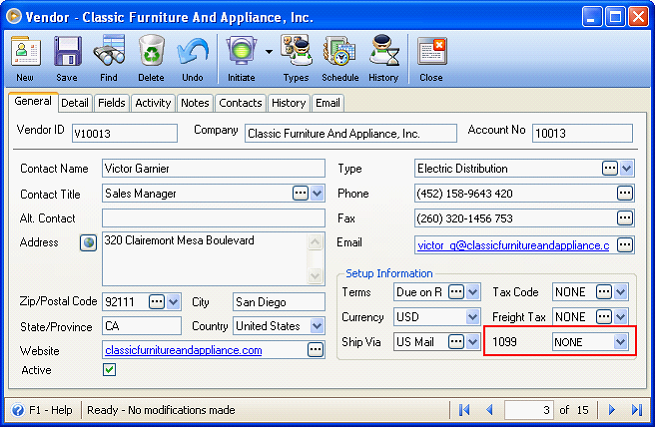Save the vendor record

click(67, 51)
